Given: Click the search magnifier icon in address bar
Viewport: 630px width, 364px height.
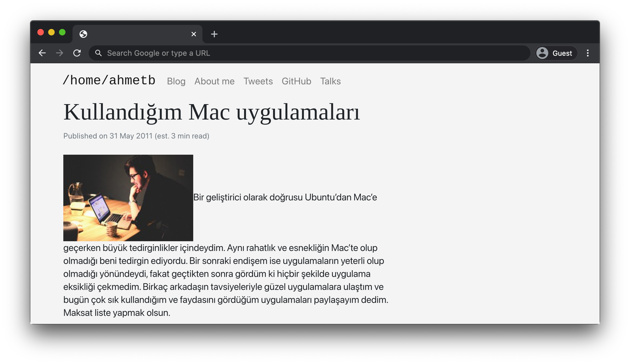Looking at the screenshot, I should [99, 53].
